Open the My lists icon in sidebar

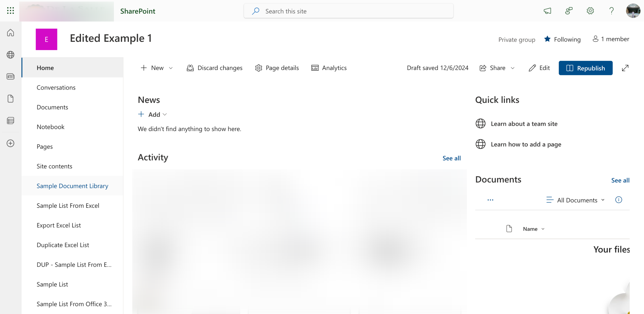(x=10, y=121)
